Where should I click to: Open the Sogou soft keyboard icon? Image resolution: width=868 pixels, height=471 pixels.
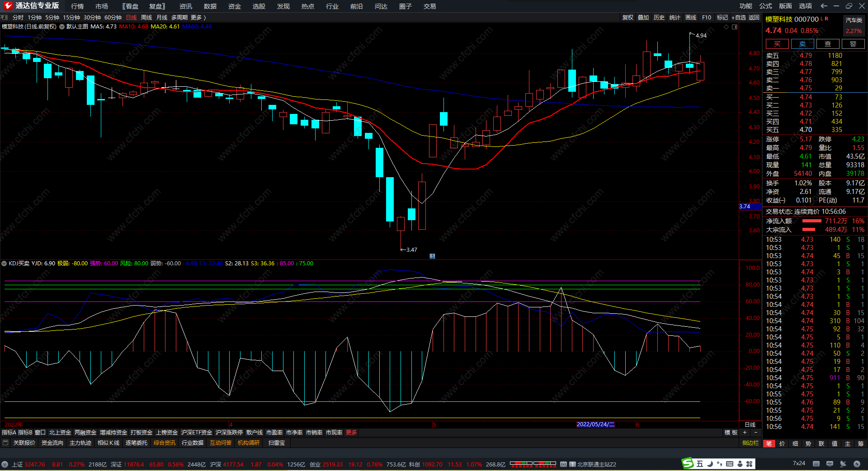click(x=730, y=464)
